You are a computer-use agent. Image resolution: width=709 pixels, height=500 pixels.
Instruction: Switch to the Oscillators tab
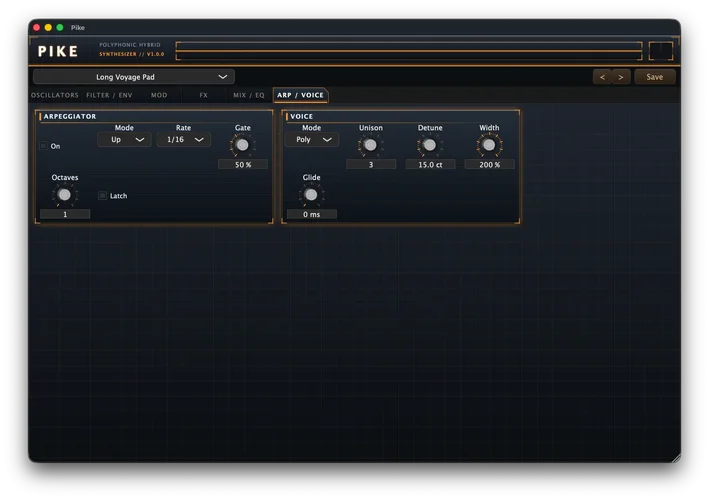click(x=55, y=95)
